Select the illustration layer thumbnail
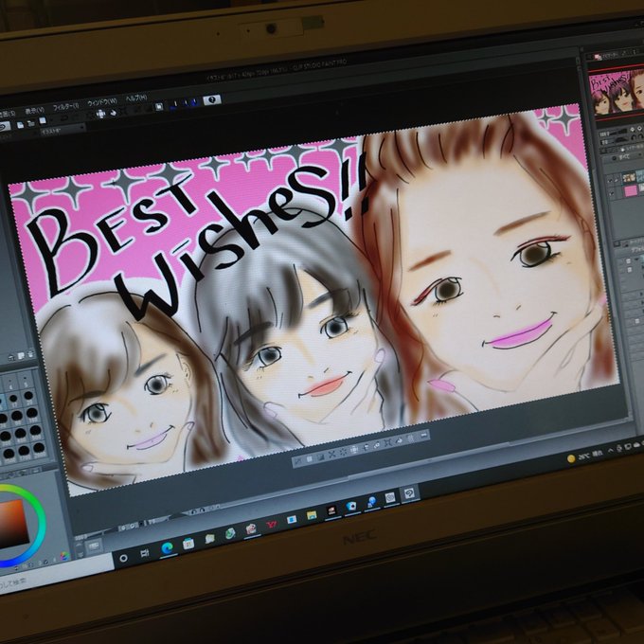Viewport: 644px width, 644px height. coord(629,177)
